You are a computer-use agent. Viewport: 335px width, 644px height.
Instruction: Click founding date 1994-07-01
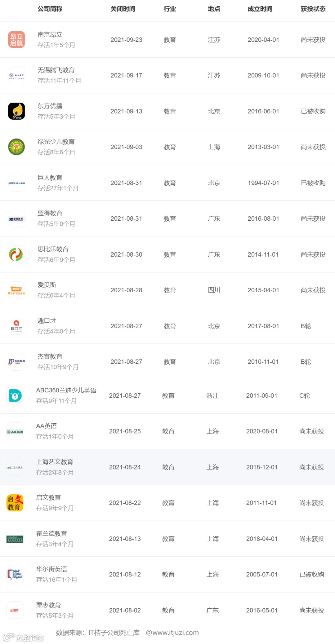pos(263,183)
